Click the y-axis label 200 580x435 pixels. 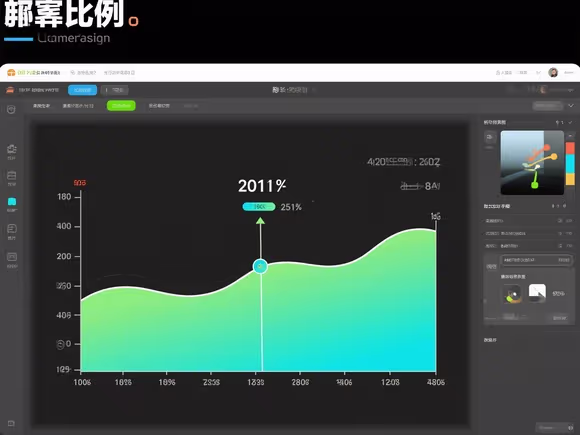[x=64, y=256]
